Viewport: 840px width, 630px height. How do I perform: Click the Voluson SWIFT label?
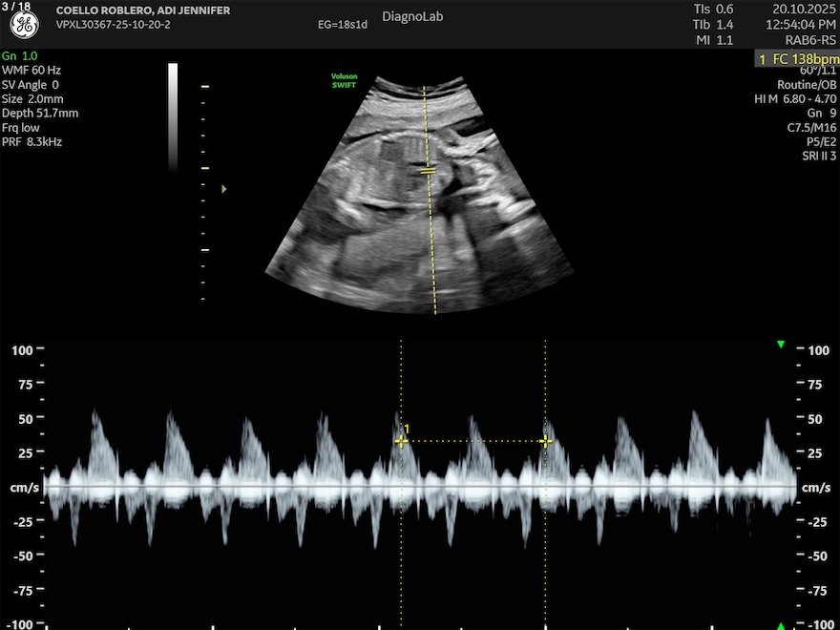point(344,82)
